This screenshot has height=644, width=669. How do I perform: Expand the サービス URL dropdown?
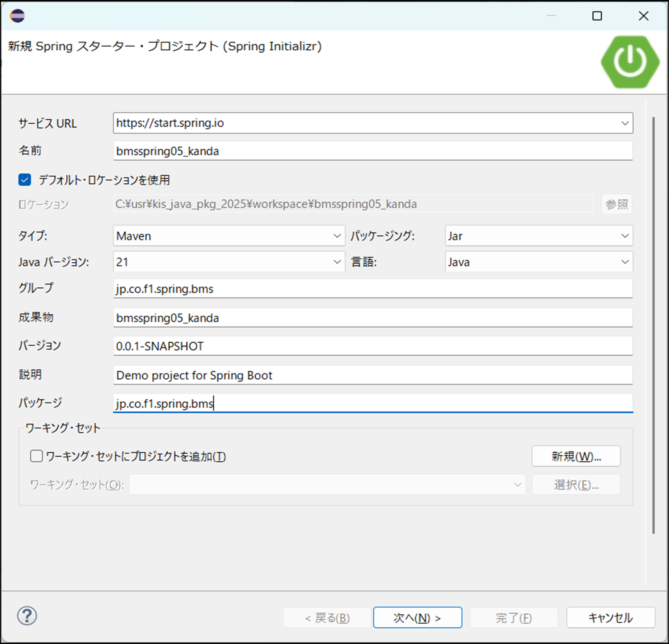click(x=625, y=123)
